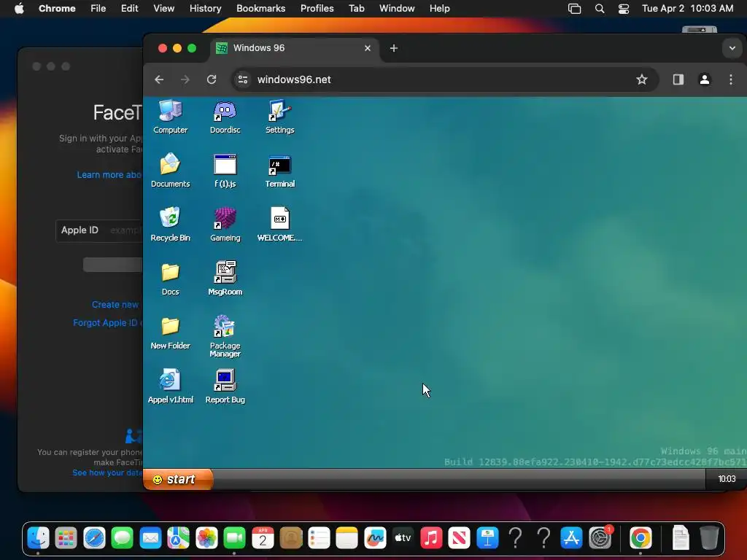Open the Computer desktop icon
Screen dimensions: 747x560
[x=170, y=116]
